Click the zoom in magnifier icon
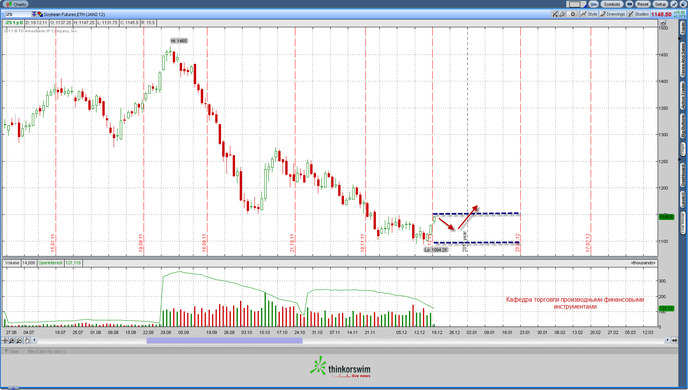 coord(12,340)
